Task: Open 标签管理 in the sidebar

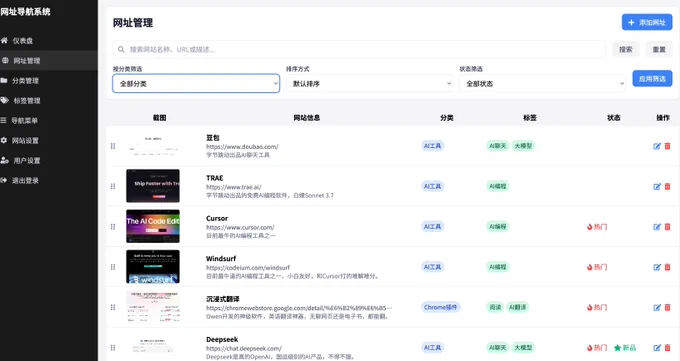Action: (49, 100)
